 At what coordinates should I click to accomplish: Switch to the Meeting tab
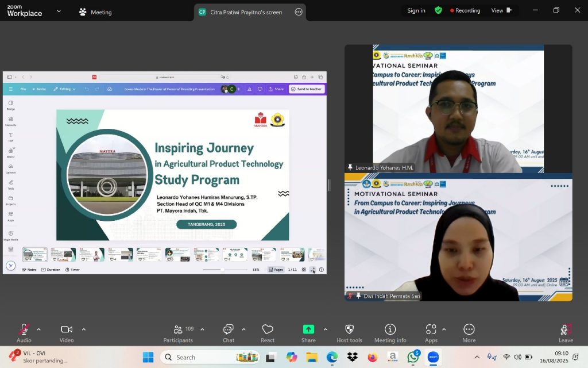96,12
